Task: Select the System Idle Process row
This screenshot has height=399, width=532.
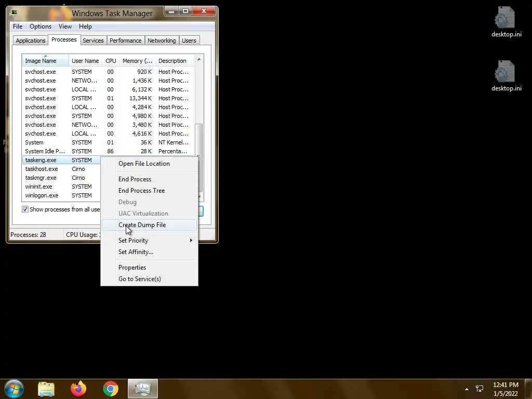Action: (108, 151)
